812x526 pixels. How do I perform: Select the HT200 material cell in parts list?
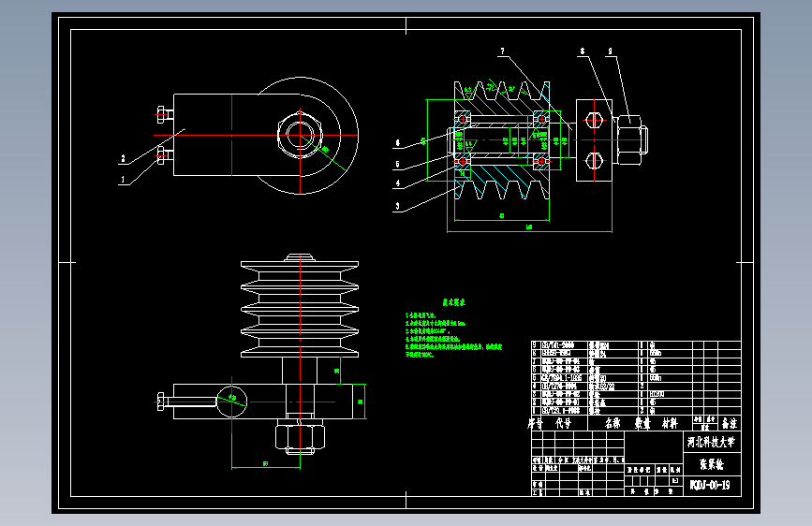[x=657, y=395]
